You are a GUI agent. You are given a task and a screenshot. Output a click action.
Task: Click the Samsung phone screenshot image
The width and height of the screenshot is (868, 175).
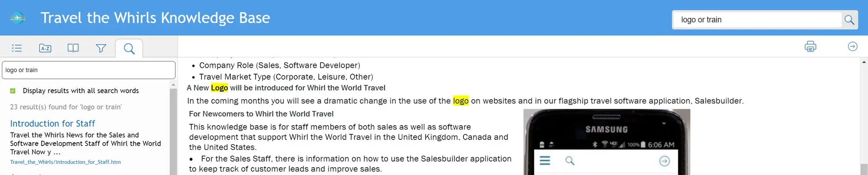pyautogui.click(x=606, y=142)
